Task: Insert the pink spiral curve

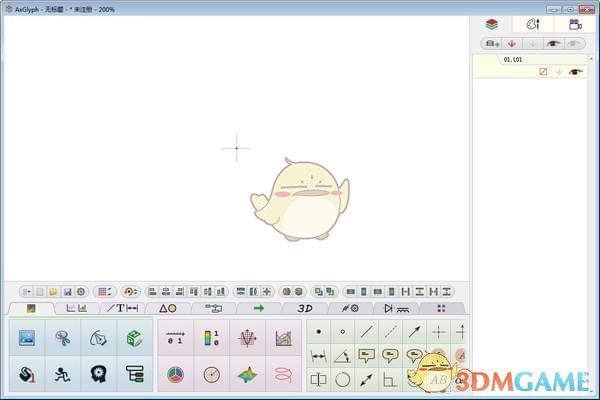Action: pos(283,374)
